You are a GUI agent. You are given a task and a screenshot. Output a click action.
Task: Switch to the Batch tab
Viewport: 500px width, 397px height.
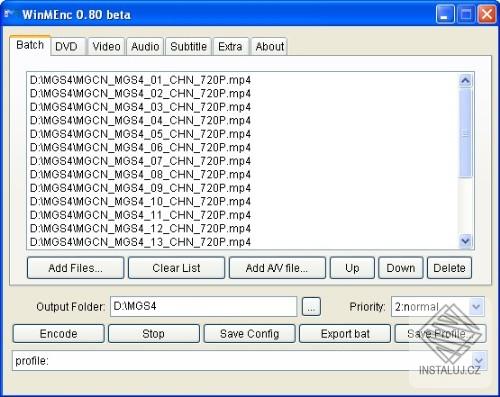click(30, 45)
